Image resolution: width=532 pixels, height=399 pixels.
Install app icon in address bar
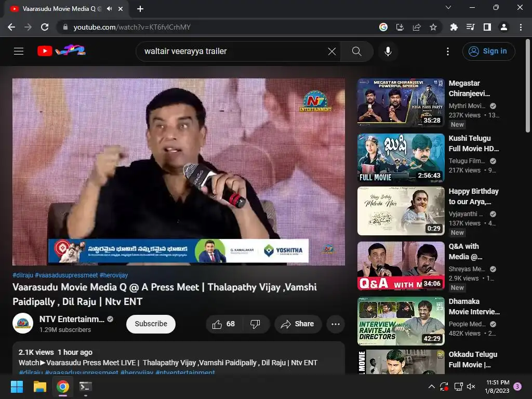(x=400, y=27)
